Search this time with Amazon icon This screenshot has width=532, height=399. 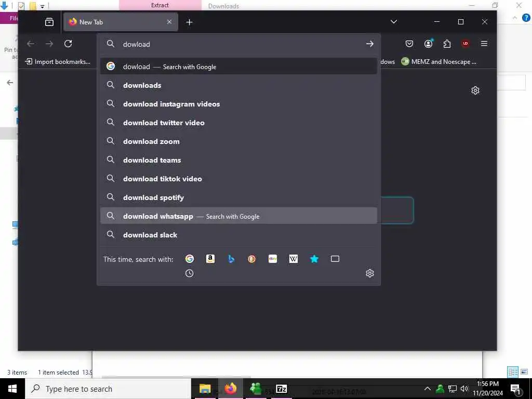click(x=210, y=259)
